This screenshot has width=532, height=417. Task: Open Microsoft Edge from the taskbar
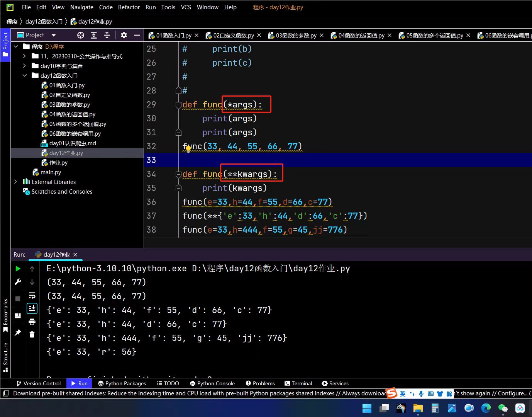(486, 408)
